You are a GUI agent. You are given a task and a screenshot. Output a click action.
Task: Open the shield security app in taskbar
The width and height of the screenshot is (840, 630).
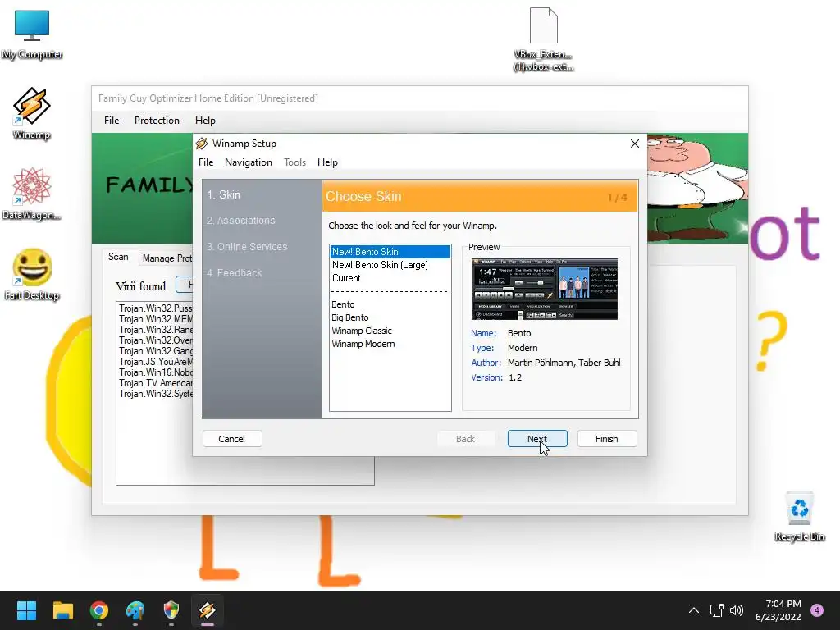coord(171,610)
